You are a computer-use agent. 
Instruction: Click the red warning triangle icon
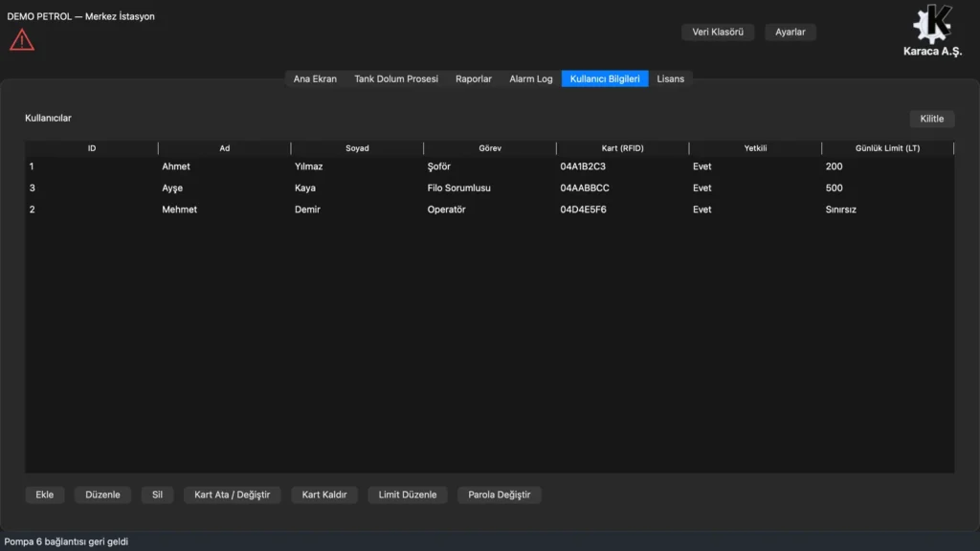[x=22, y=40]
